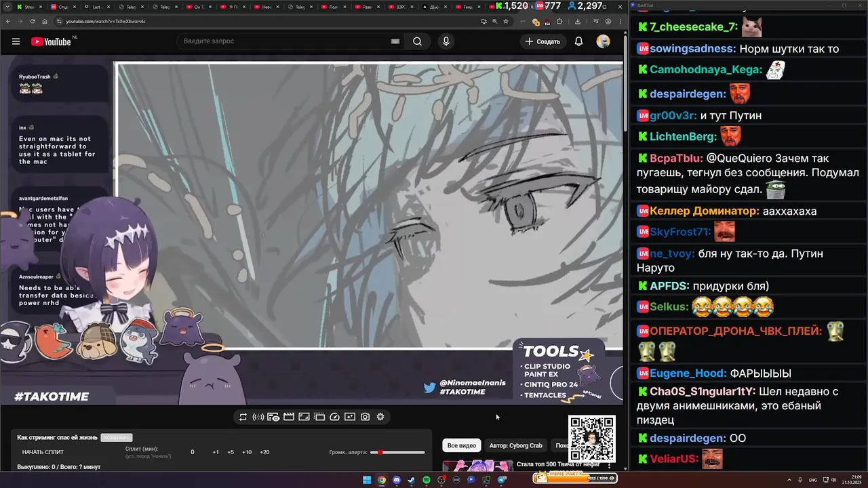Adjust the Громк. алерта volume slider

click(x=397, y=452)
